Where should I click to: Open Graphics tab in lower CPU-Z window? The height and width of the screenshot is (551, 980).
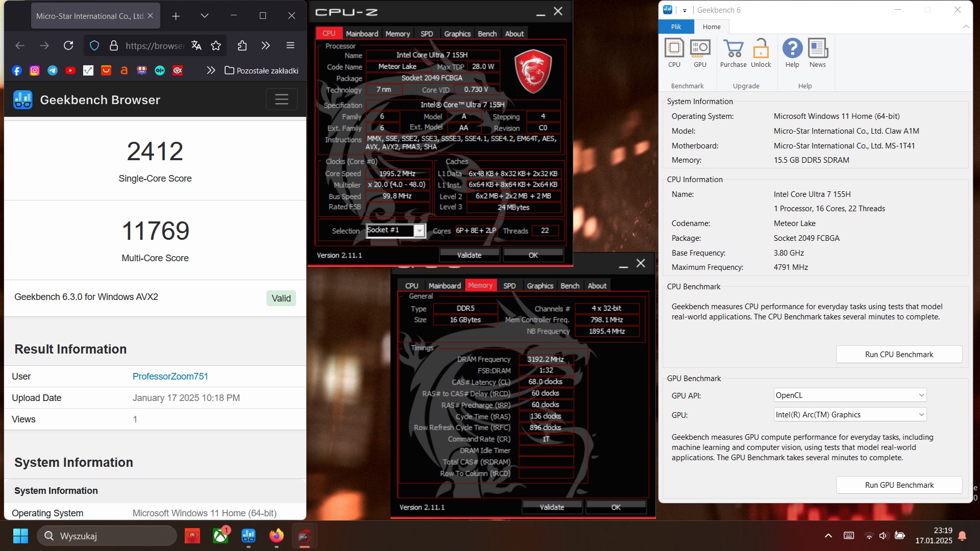tap(540, 286)
